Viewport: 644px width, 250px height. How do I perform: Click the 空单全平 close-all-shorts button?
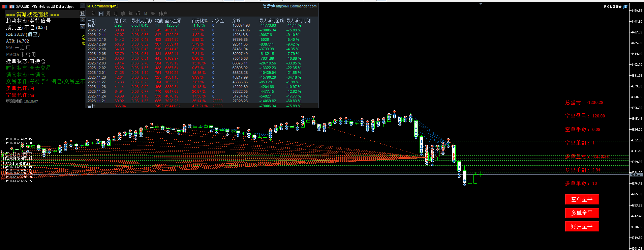[582, 199]
